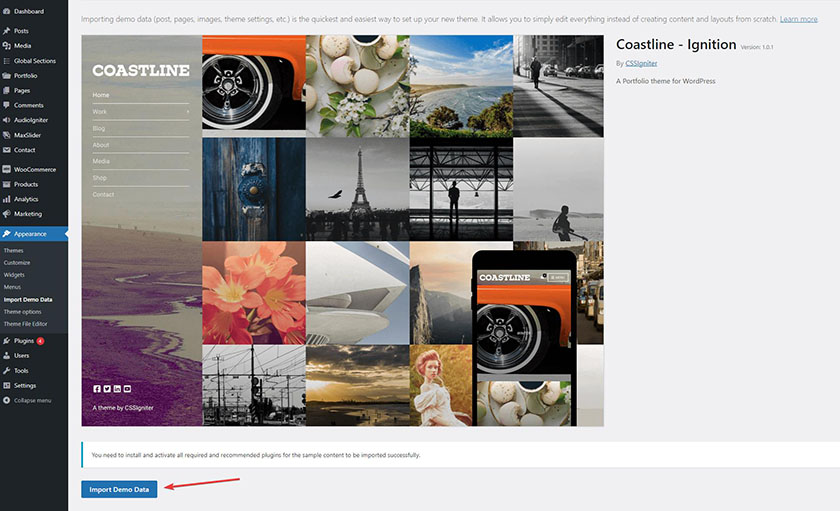Click the Plugins plug icon
The image size is (840, 511).
tap(6, 341)
